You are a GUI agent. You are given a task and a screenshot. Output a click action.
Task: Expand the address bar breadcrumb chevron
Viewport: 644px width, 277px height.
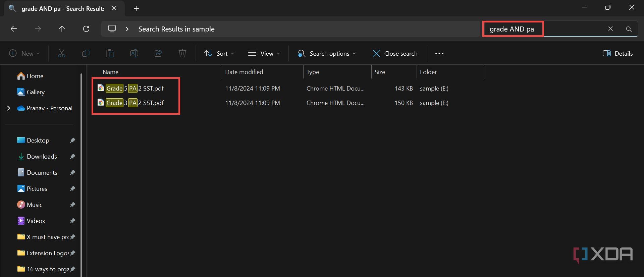click(x=127, y=29)
